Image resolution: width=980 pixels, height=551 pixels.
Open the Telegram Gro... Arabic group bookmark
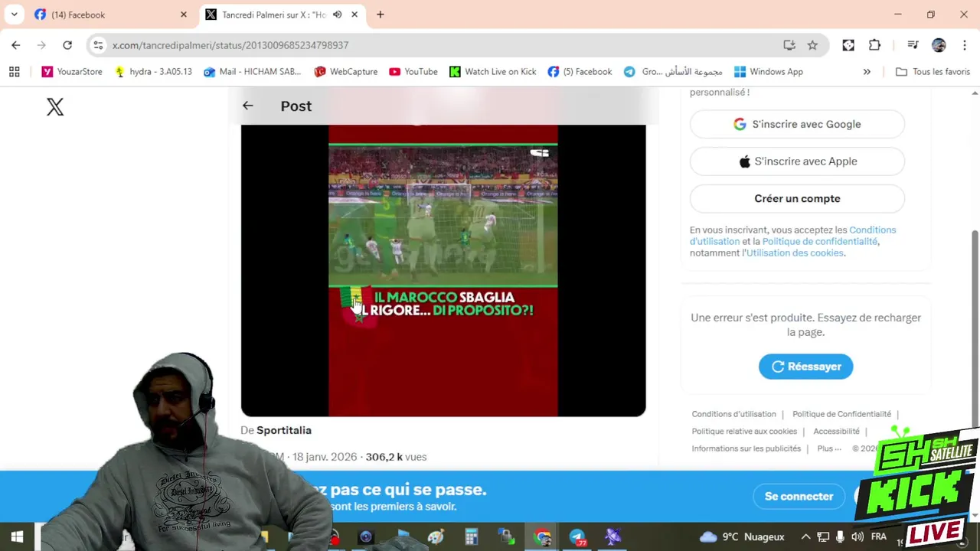point(673,72)
